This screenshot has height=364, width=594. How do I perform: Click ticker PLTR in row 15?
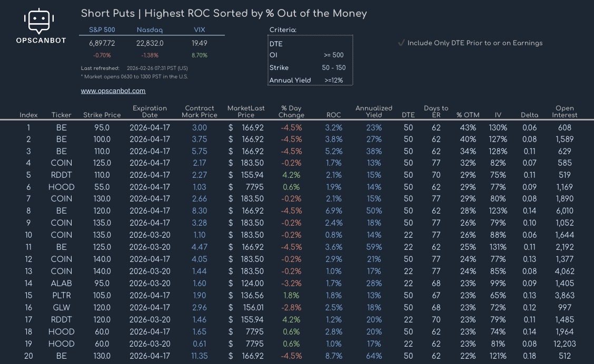(62, 295)
